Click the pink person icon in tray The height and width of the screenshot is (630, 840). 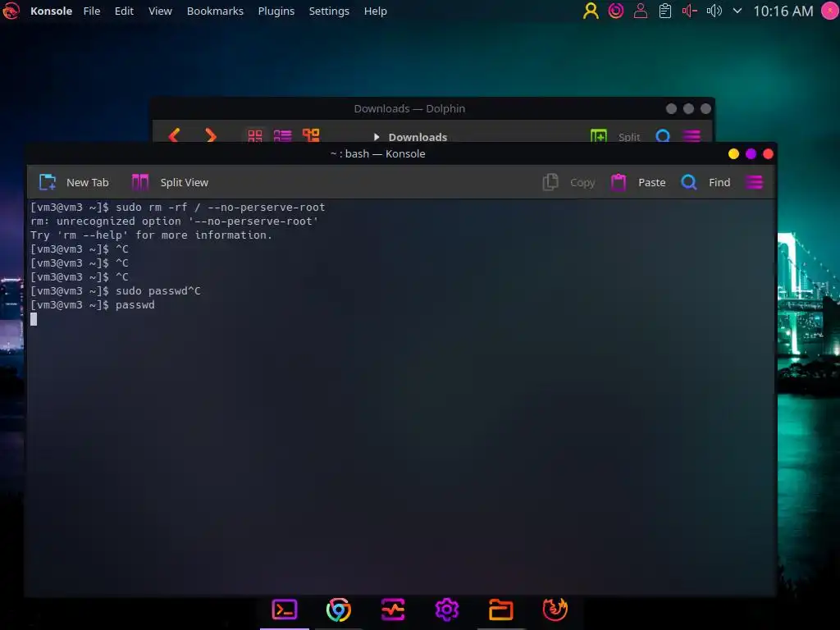[x=640, y=11]
